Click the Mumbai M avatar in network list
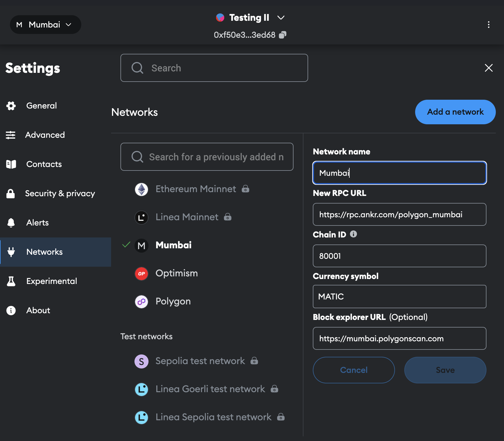 click(141, 246)
